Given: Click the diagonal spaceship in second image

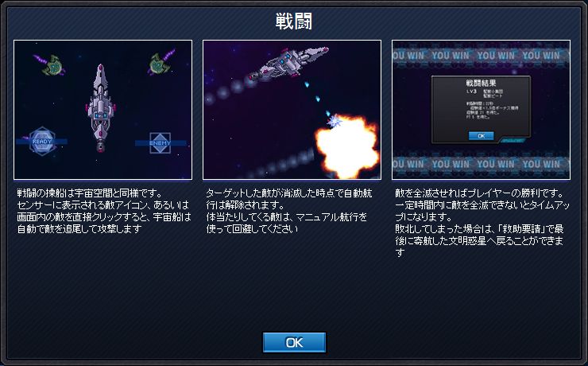Looking at the screenshot, I should coord(288,62).
